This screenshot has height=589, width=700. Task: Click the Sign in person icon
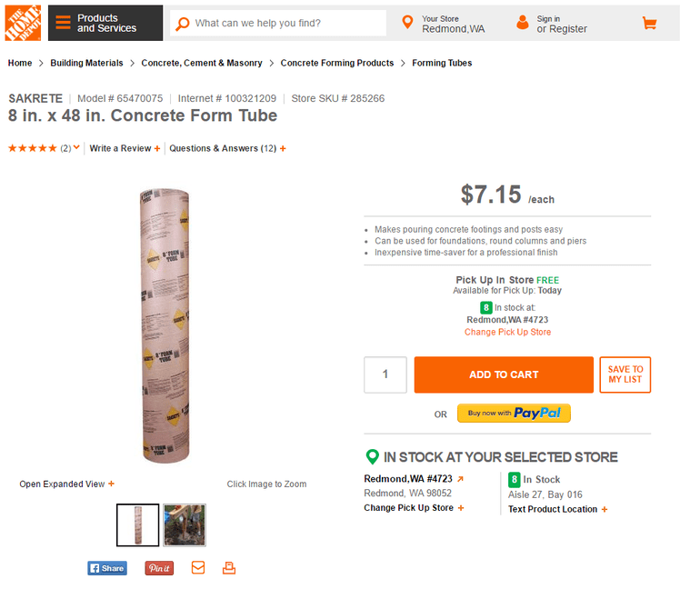522,23
